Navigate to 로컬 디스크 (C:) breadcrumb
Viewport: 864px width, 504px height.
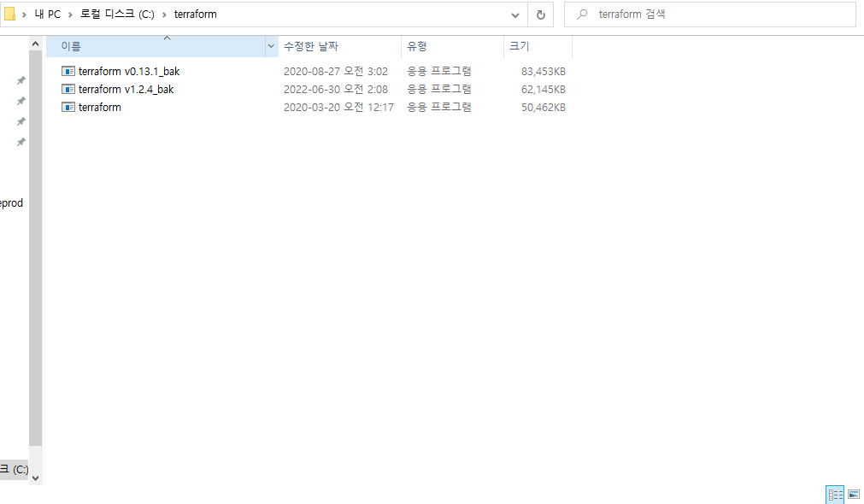pyautogui.click(x=117, y=15)
